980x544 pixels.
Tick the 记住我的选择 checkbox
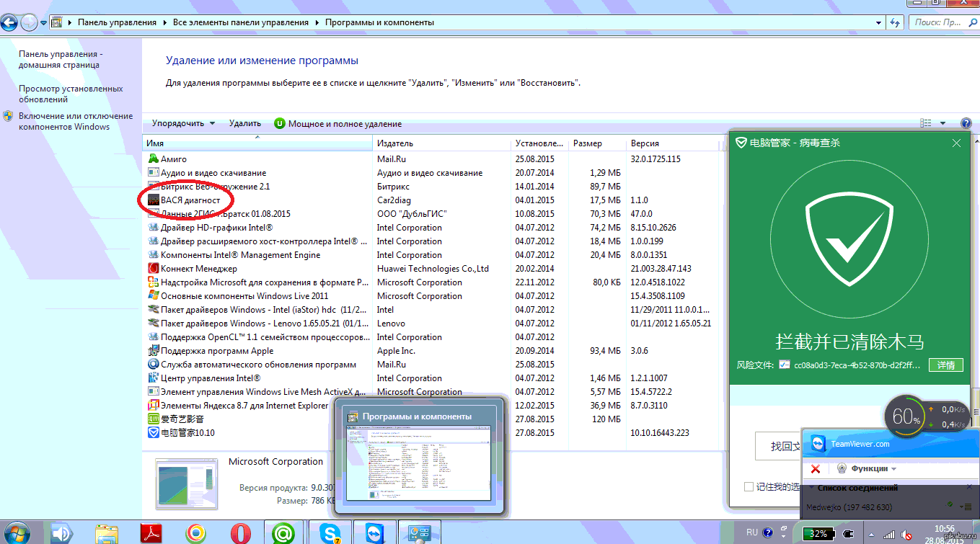[749, 487]
